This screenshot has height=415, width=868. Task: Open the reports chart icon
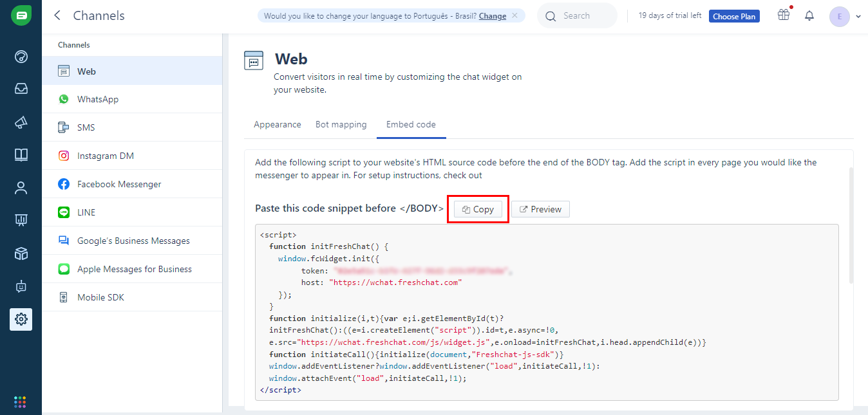pos(21,221)
